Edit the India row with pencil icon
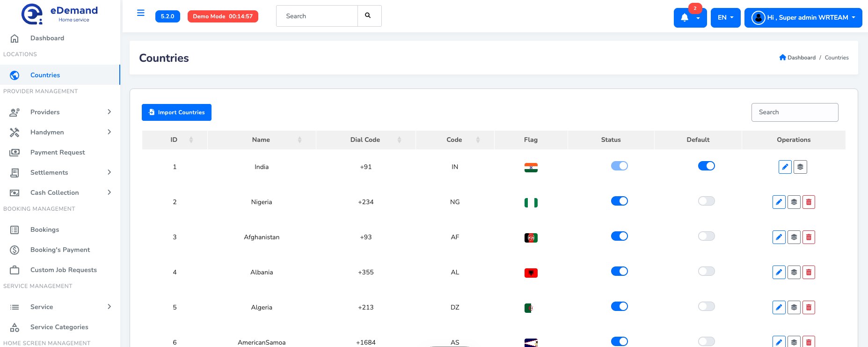Viewport: 868px width, 347px height. 785,167
